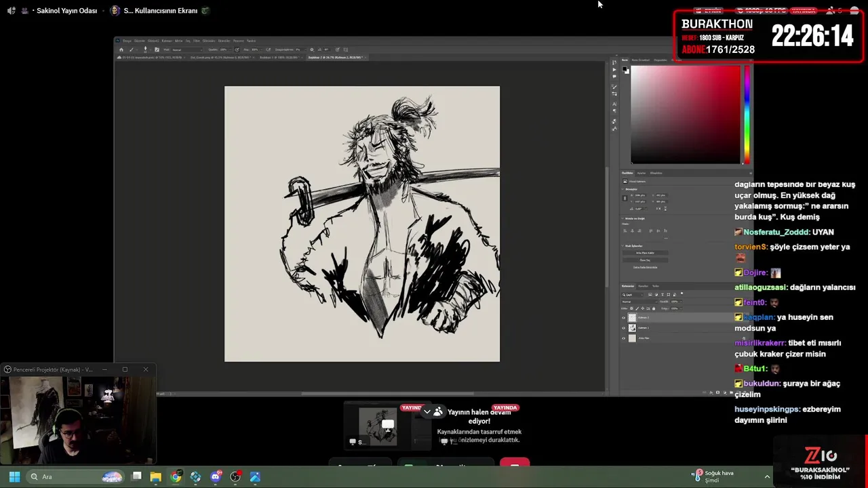Toggle pressure for opacity icon
The height and width of the screenshot is (488, 868).
(237, 49)
